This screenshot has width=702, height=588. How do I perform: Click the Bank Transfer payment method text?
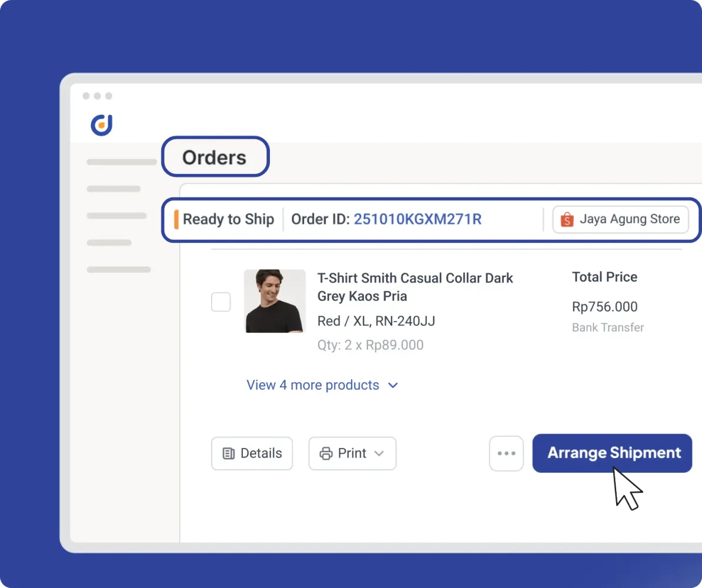click(x=607, y=328)
